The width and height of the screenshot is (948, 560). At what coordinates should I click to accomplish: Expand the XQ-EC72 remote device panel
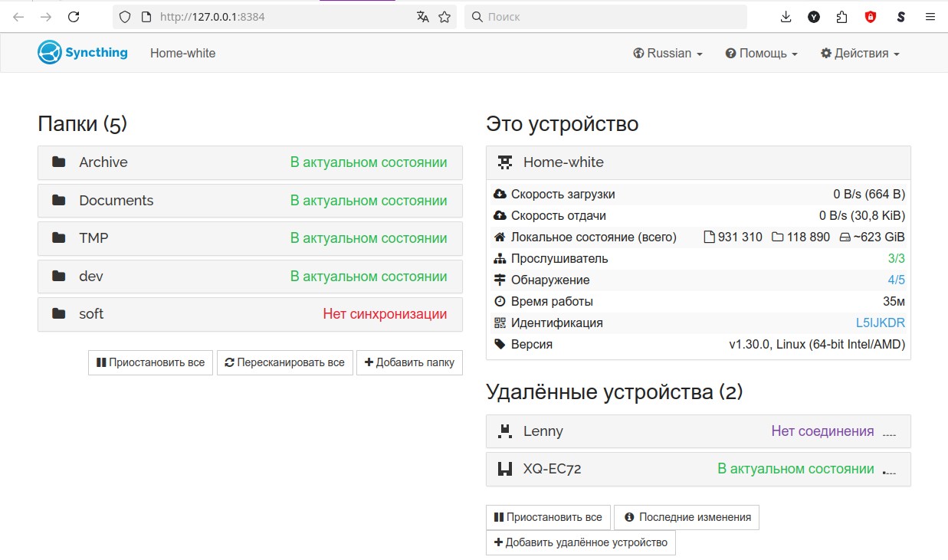[698, 469]
